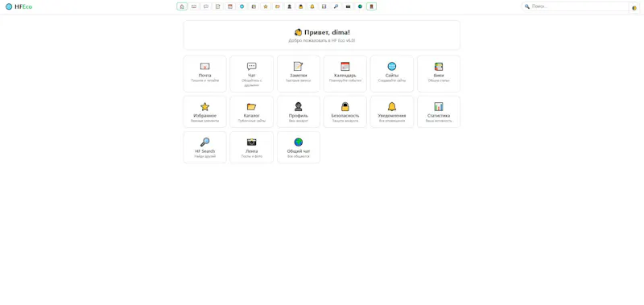Open the Чат card
Image resolution: width=644 pixels, height=305 pixels.
click(251, 74)
